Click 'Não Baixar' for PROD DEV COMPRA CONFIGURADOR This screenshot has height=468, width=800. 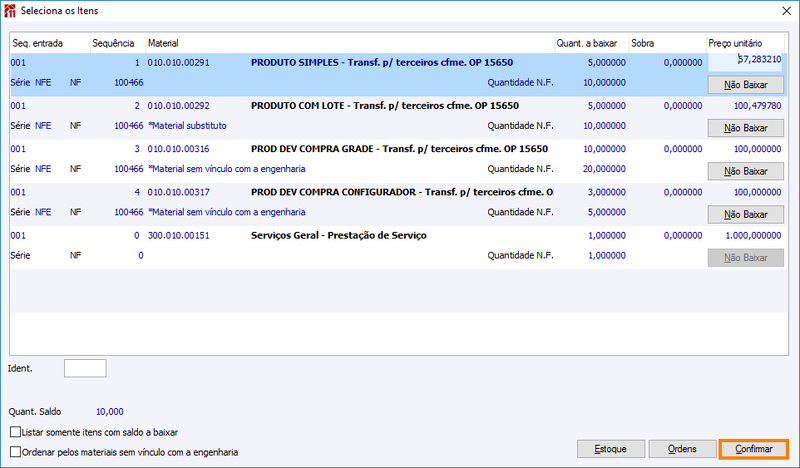tap(745, 214)
